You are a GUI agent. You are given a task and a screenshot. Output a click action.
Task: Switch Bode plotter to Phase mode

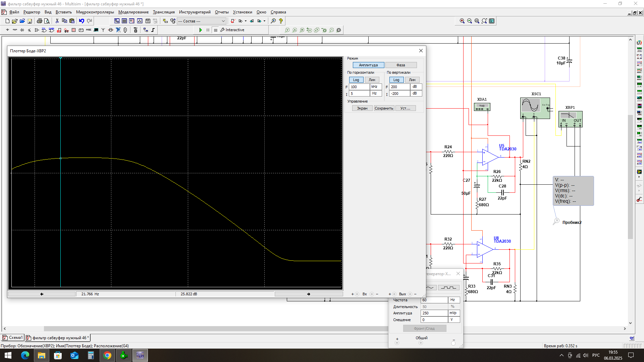(401, 65)
